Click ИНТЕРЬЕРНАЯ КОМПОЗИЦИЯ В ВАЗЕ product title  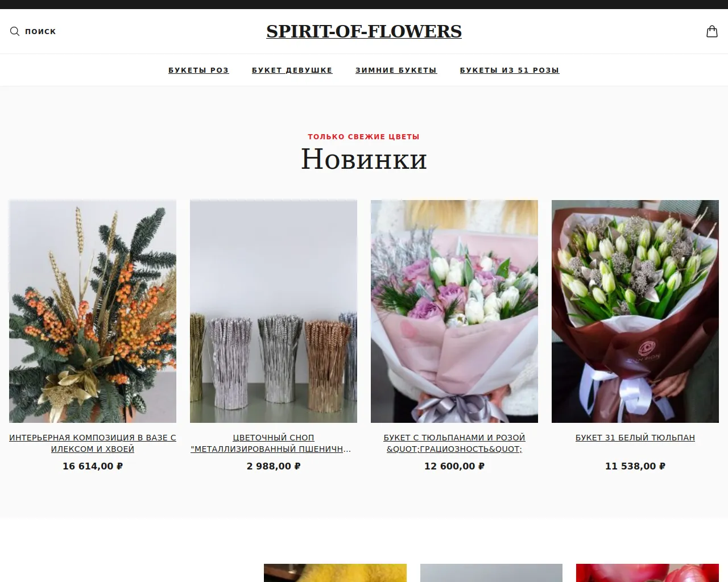[93, 443]
